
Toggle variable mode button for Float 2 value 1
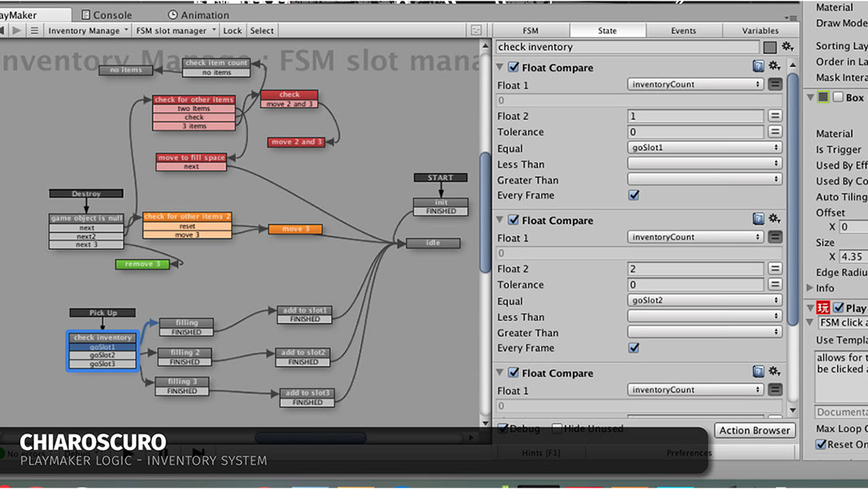[x=774, y=116]
